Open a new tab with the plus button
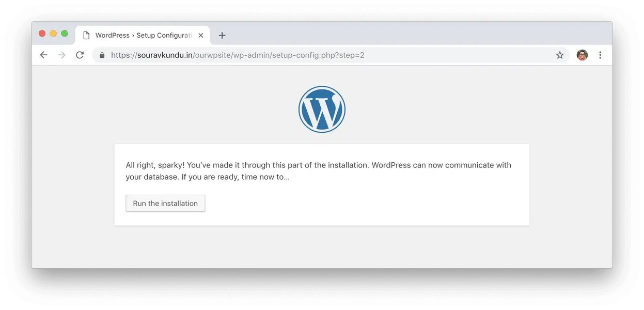Viewport: 644px width, 310px height. pos(222,35)
